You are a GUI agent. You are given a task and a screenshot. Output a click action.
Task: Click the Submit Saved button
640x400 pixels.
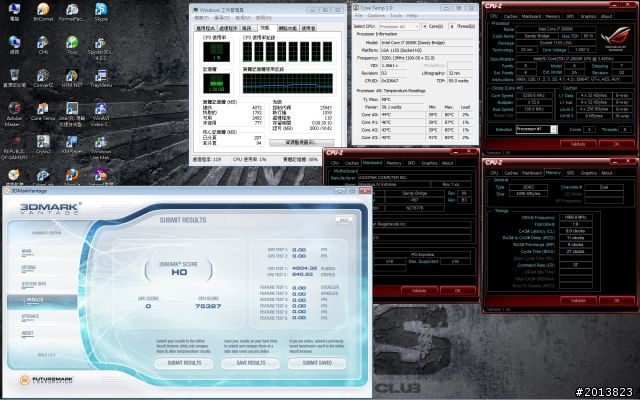[317, 363]
